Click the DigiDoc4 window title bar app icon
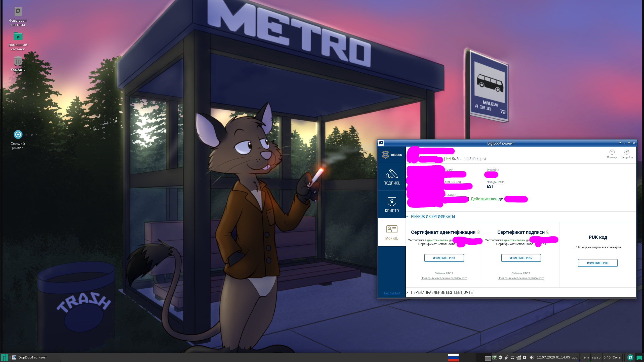The width and height of the screenshot is (644, 362). click(x=381, y=143)
